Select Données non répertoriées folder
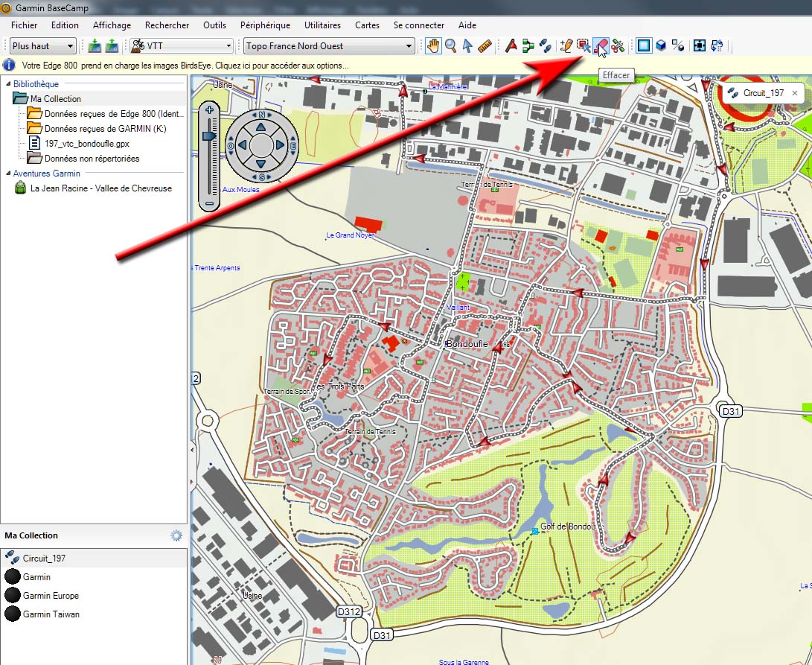 click(x=92, y=159)
